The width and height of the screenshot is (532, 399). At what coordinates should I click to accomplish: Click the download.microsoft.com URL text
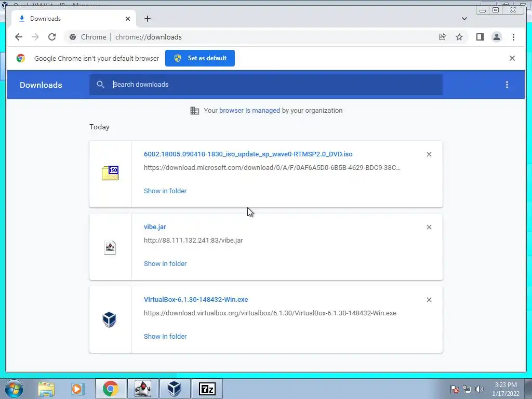272,168
